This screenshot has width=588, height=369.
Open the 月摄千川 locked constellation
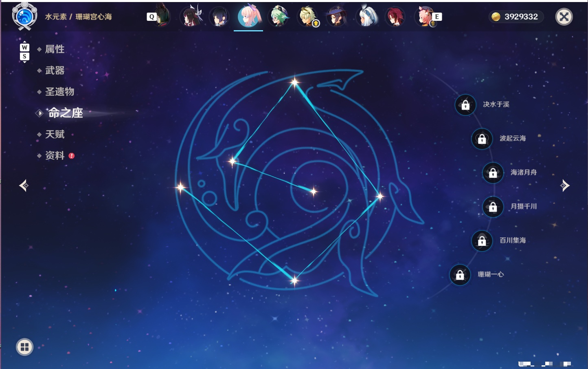[493, 207]
